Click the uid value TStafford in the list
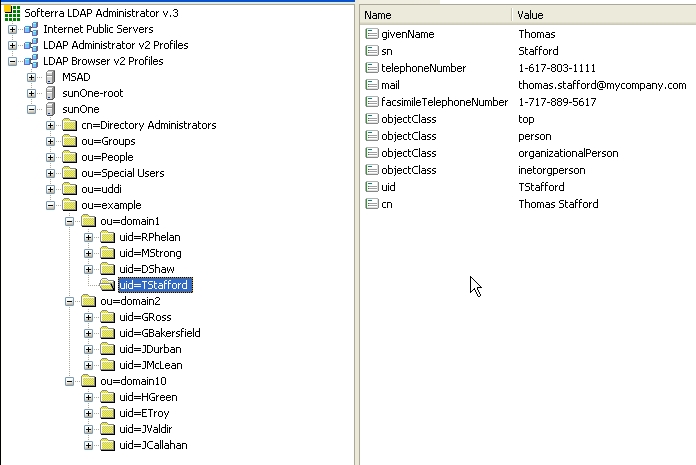The image size is (696, 465). (541, 187)
